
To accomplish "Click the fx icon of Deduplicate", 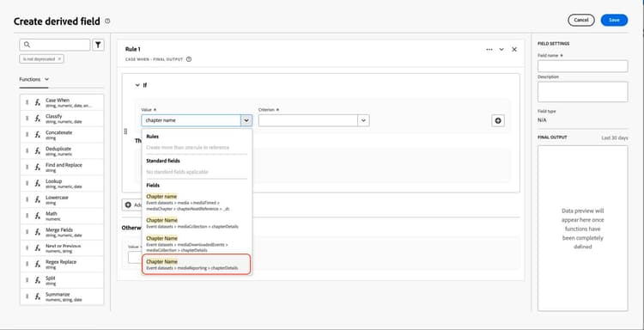I will pos(38,151).
